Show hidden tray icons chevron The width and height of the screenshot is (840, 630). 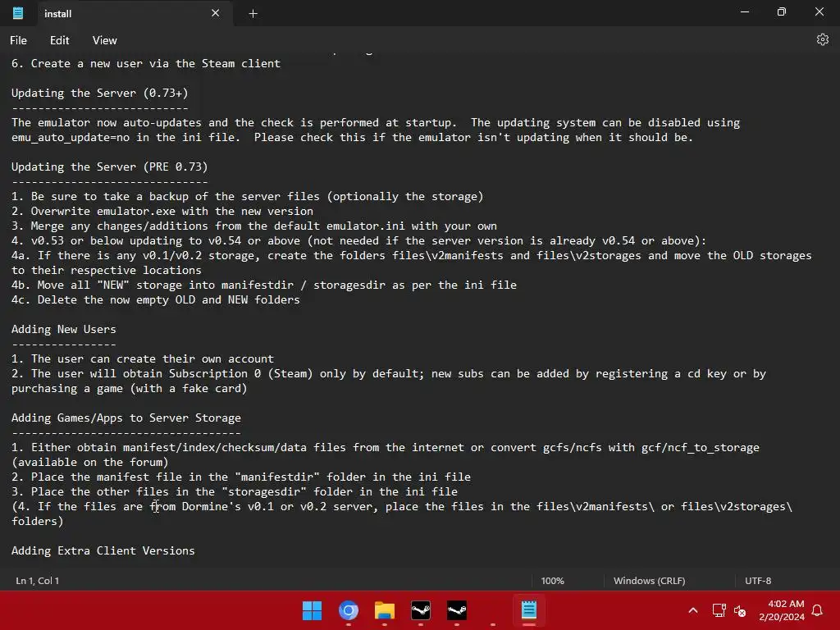(692, 610)
